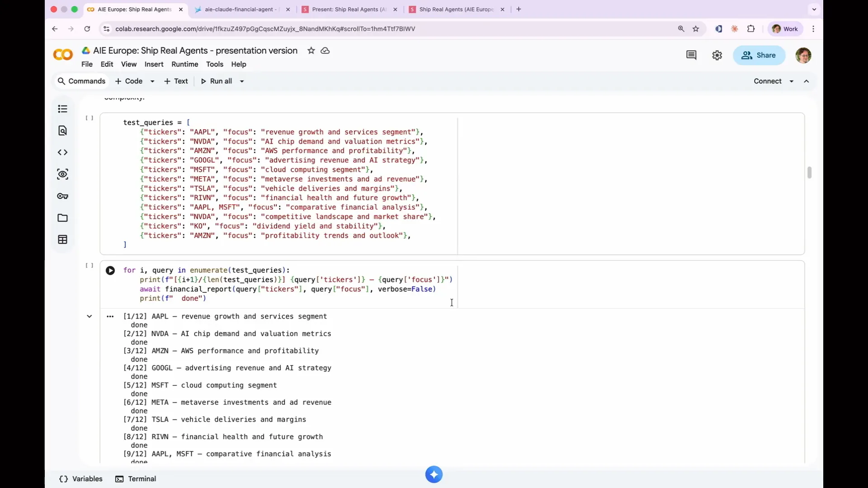868x488 pixels.
Task: Expand the Code cell dropdown arrow
Action: click(x=152, y=81)
